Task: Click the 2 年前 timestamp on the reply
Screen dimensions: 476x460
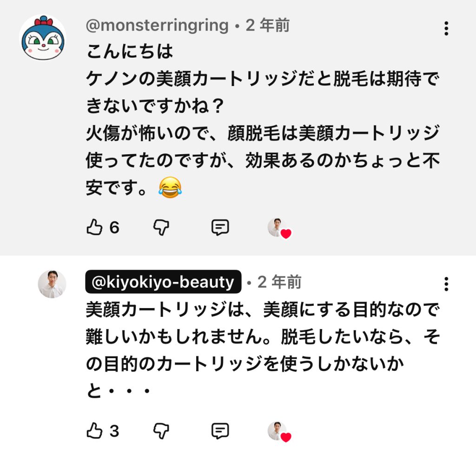Action: coord(278,282)
